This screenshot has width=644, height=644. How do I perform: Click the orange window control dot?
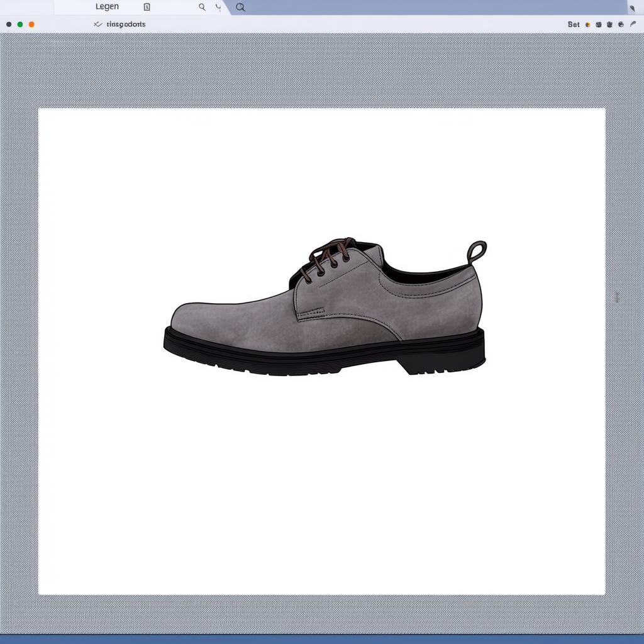tap(31, 25)
